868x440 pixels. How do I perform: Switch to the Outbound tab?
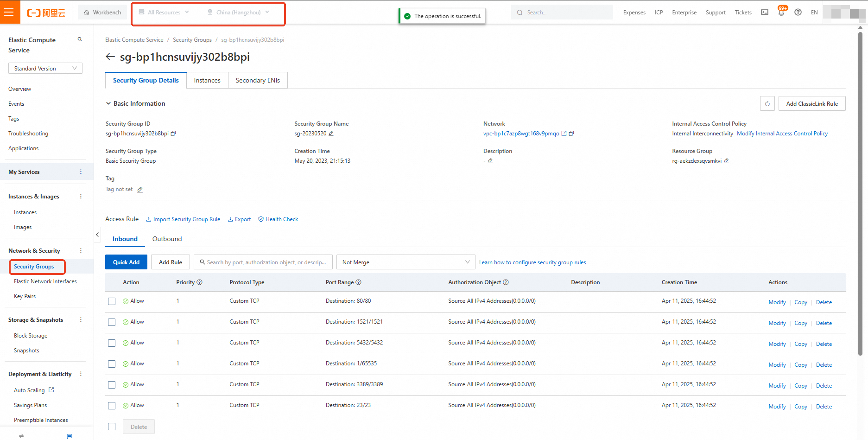[x=167, y=239]
